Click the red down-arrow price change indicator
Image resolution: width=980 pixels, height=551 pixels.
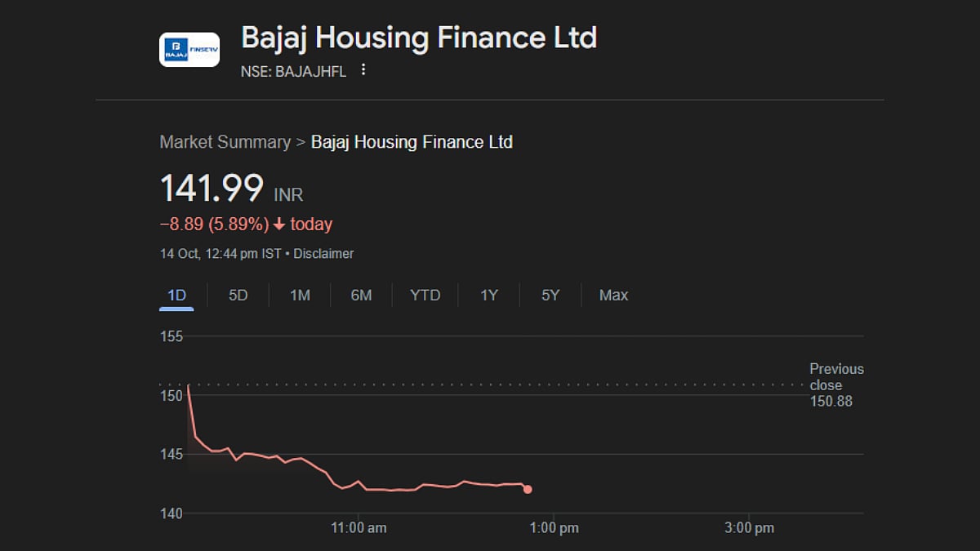[x=278, y=224]
